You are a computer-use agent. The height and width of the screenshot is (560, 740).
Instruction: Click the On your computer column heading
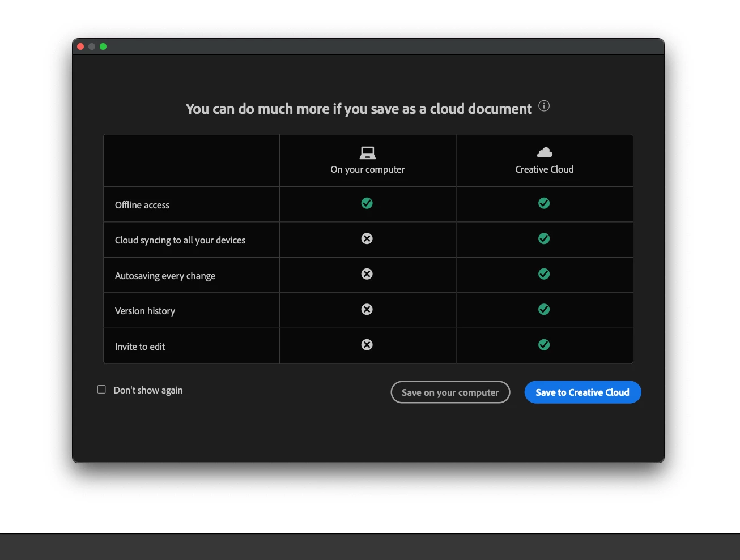(368, 169)
